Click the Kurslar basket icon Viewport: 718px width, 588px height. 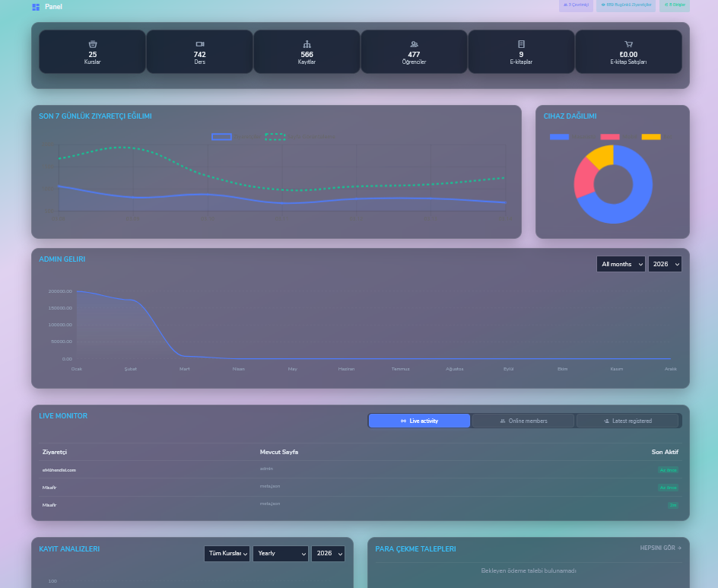93,44
